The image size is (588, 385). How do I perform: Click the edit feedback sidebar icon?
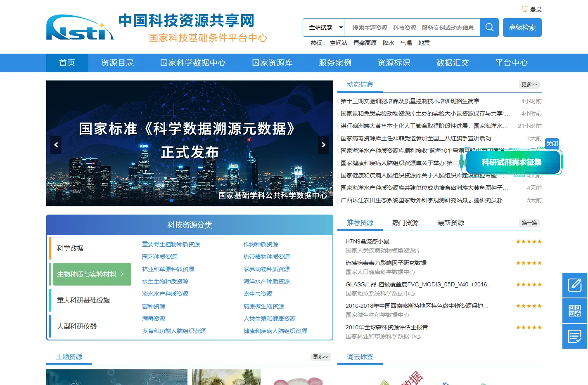(575, 285)
